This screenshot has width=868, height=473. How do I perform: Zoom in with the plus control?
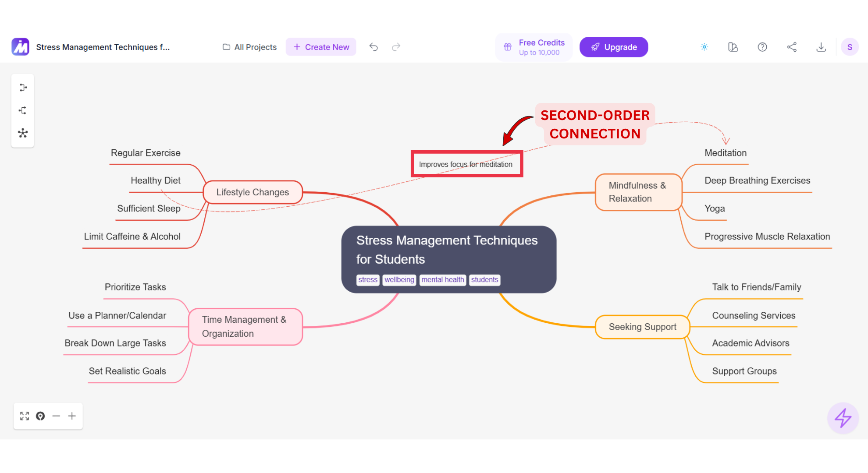[x=72, y=416]
